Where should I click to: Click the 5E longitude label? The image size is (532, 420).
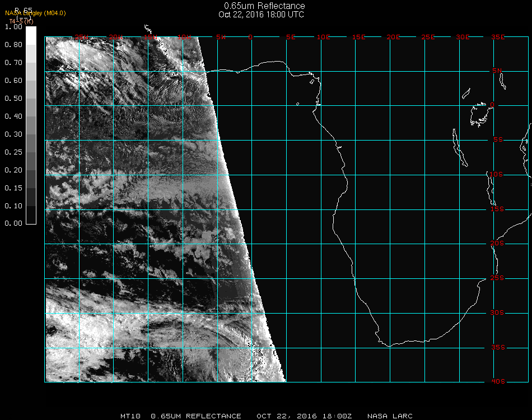click(291, 38)
